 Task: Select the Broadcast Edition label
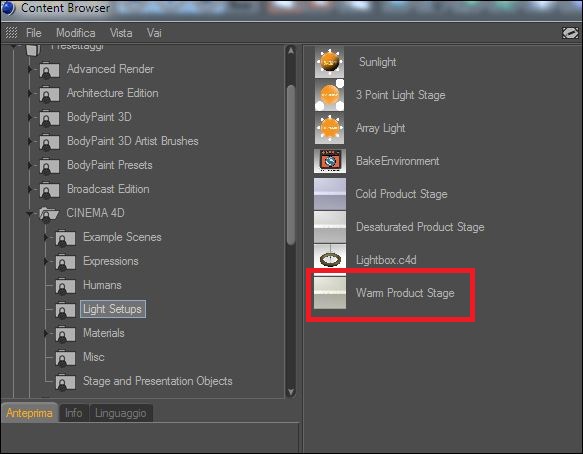click(108, 189)
